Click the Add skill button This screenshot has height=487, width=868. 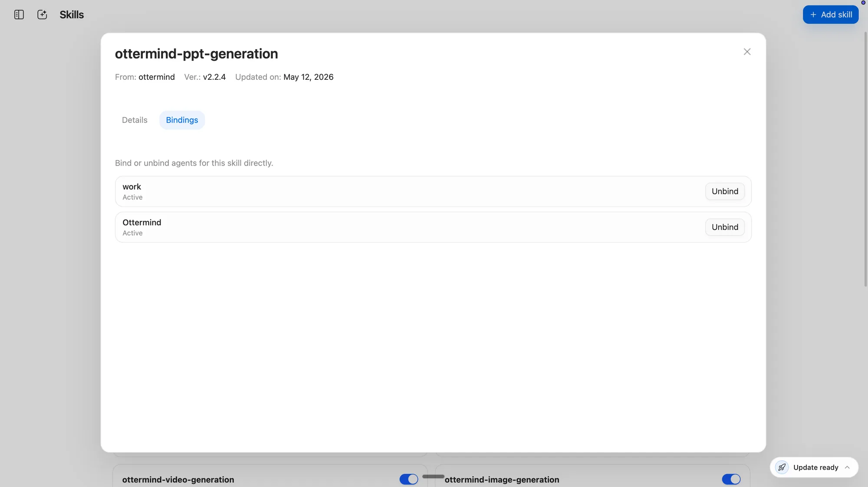[831, 15]
